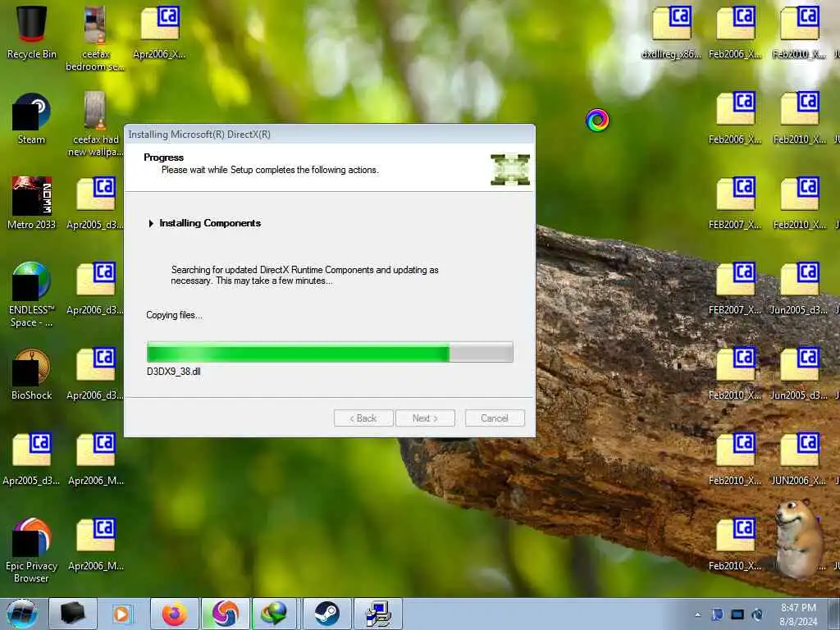840x630 pixels.
Task: Click the < Back button in setup
Action: [x=363, y=418]
